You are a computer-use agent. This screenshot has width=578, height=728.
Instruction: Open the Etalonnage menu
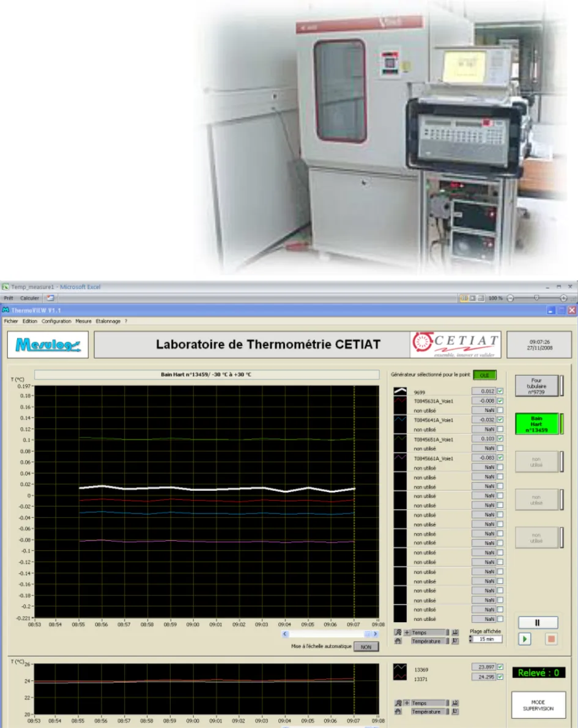[x=108, y=322]
